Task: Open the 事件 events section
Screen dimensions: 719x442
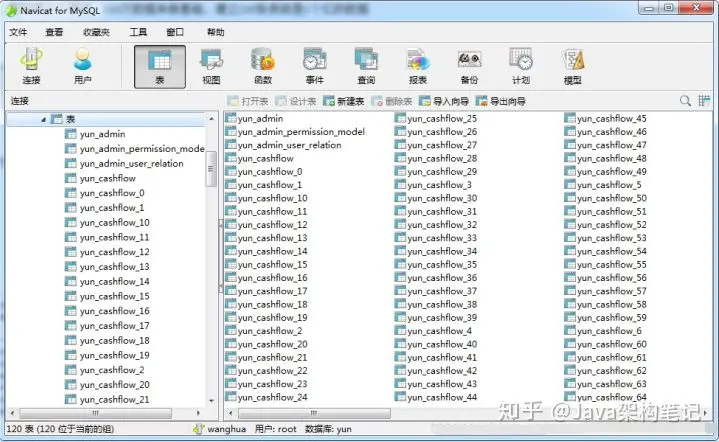Action: 315,66
